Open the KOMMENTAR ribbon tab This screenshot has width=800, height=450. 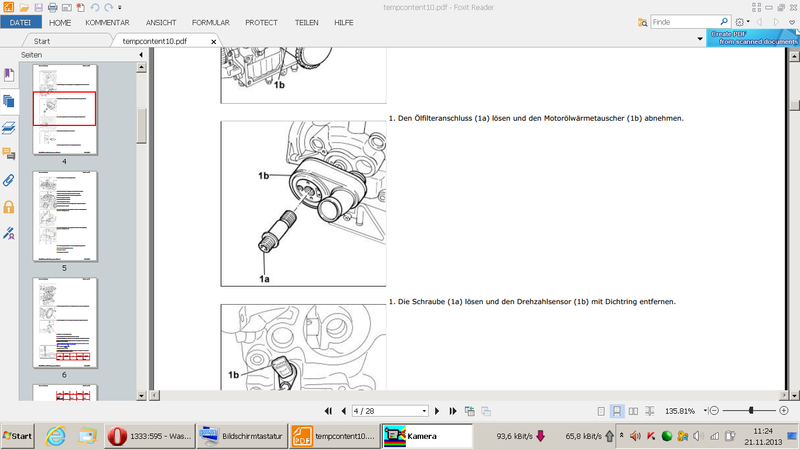tap(107, 21)
